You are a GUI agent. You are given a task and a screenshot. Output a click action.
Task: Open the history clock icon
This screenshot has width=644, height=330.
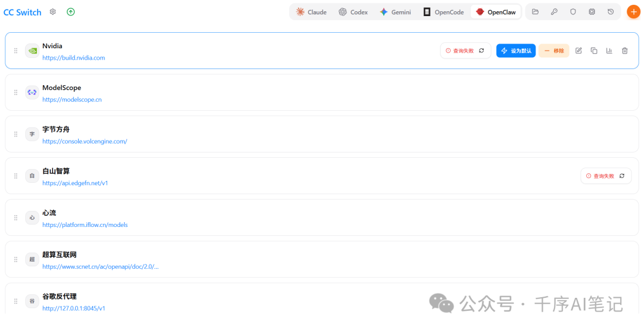[611, 12]
